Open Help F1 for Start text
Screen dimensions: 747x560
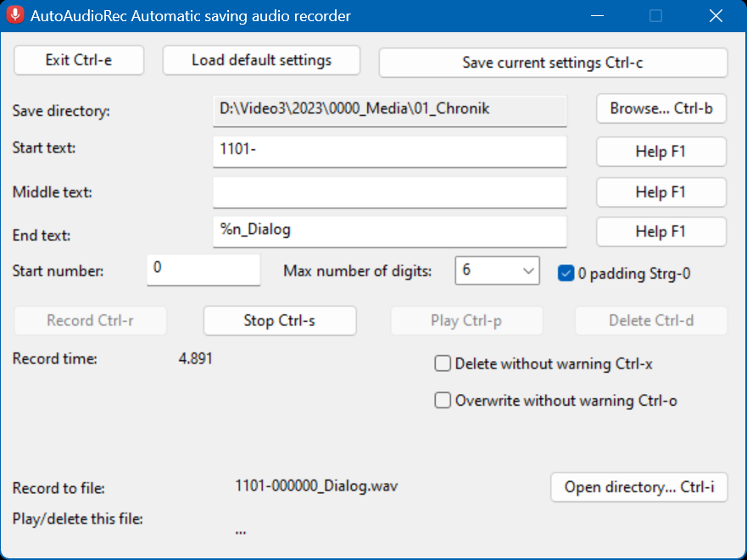click(661, 152)
